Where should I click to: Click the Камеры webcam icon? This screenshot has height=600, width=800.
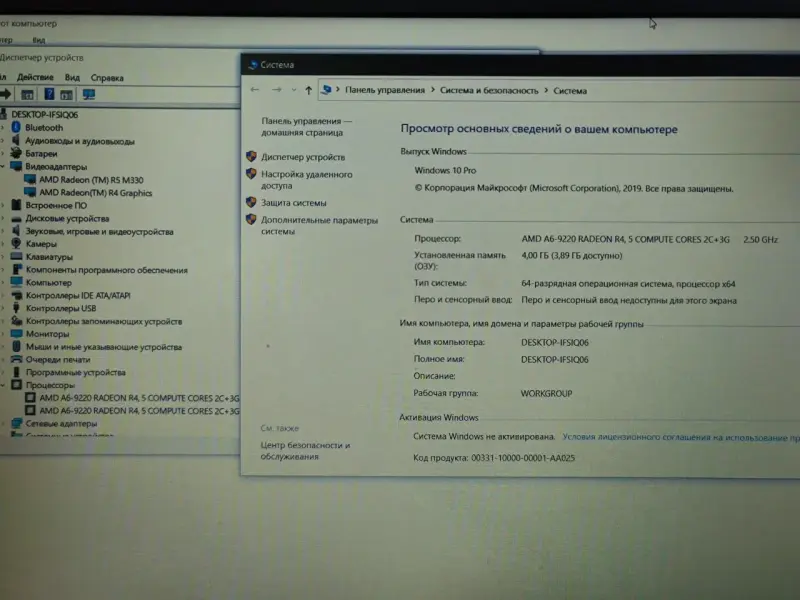pos(15,244)
